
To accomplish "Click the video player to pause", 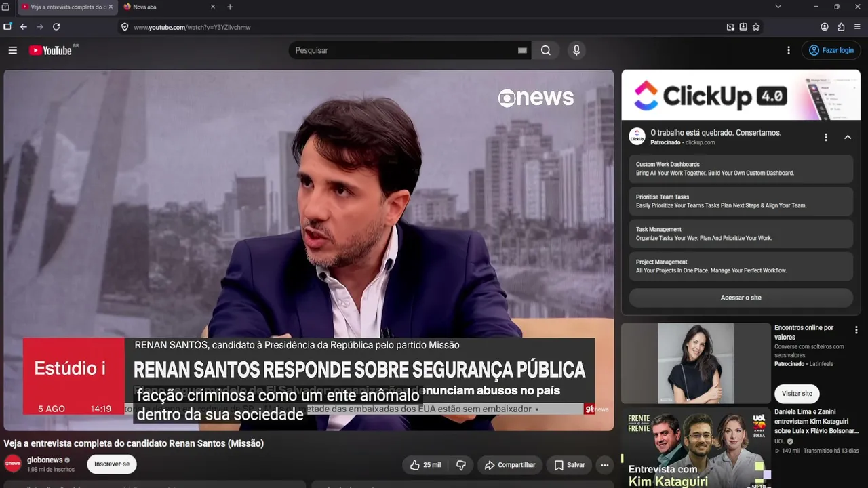I will point(309,250).
